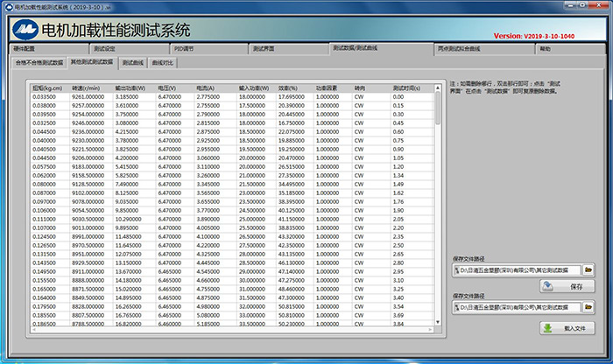The image size is (613, 364).
Task: Show the 合格不合格测试数据 sub-tab
Action: pos(39,63)
